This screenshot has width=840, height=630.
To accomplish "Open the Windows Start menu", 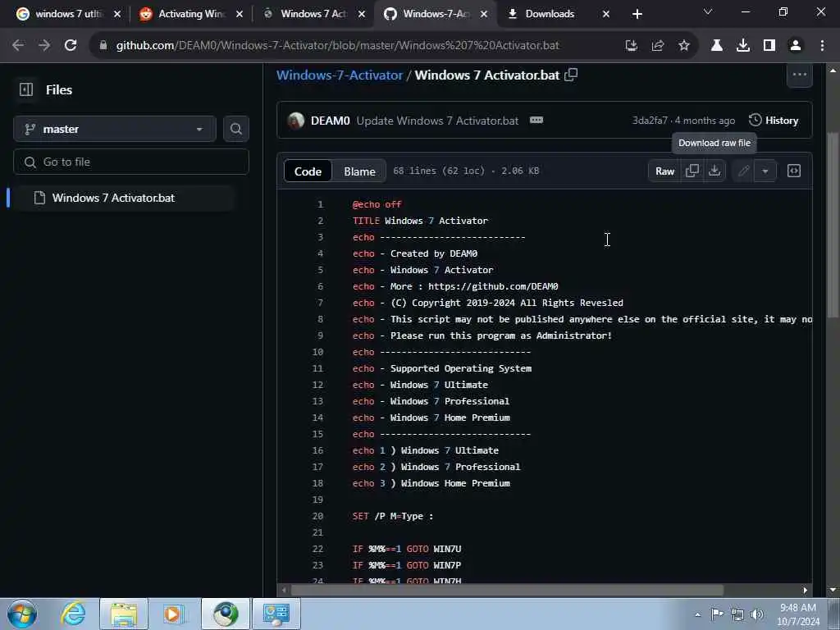I will click(x=22, y=614).
